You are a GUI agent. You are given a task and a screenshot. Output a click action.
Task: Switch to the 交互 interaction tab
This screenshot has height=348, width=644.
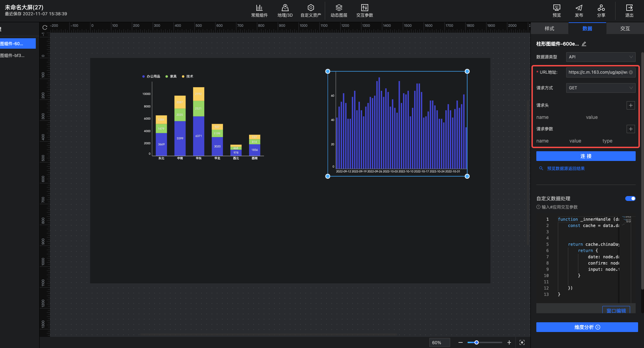(x=625, y=29)
